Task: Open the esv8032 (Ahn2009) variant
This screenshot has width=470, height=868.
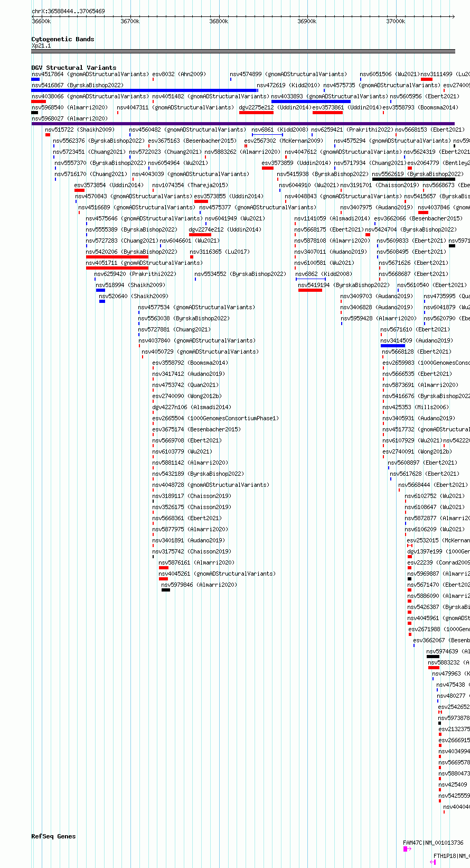Action: (x=179, y=74)
